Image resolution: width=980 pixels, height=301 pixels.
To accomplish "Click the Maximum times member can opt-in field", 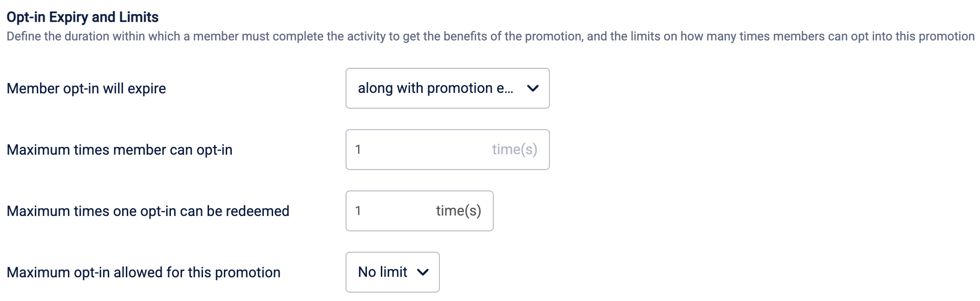I will (x=418, y=150).
